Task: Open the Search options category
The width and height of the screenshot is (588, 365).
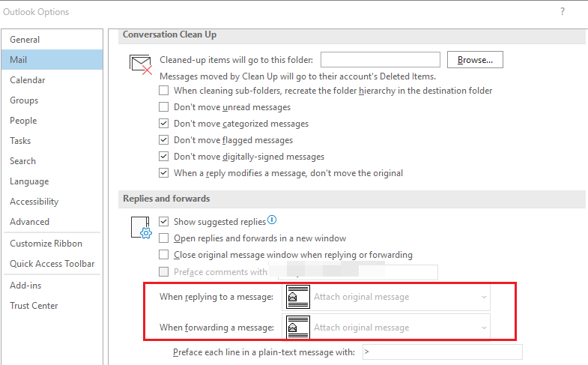Action: click(52, 161)
